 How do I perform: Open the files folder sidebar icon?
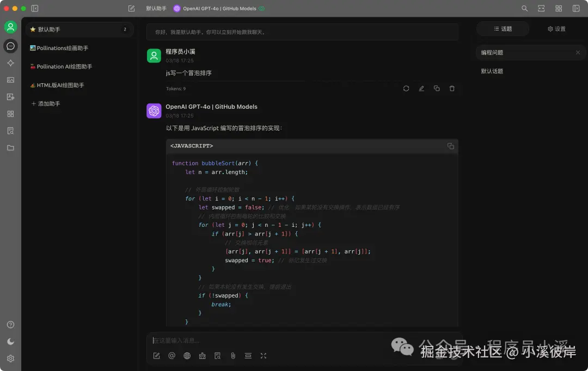coord(10,148)
